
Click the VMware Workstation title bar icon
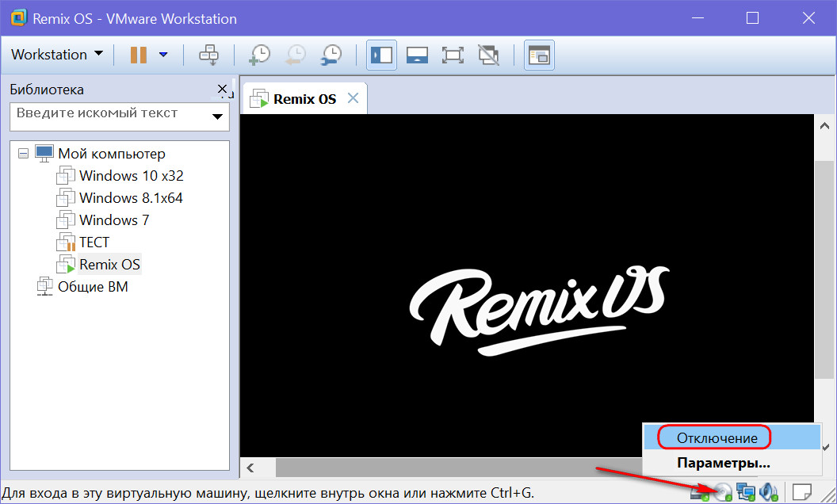tap(19, 17)
